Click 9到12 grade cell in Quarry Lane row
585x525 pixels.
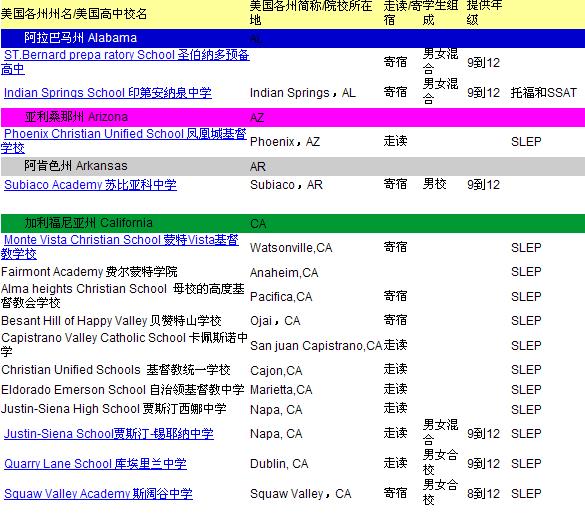484,464
